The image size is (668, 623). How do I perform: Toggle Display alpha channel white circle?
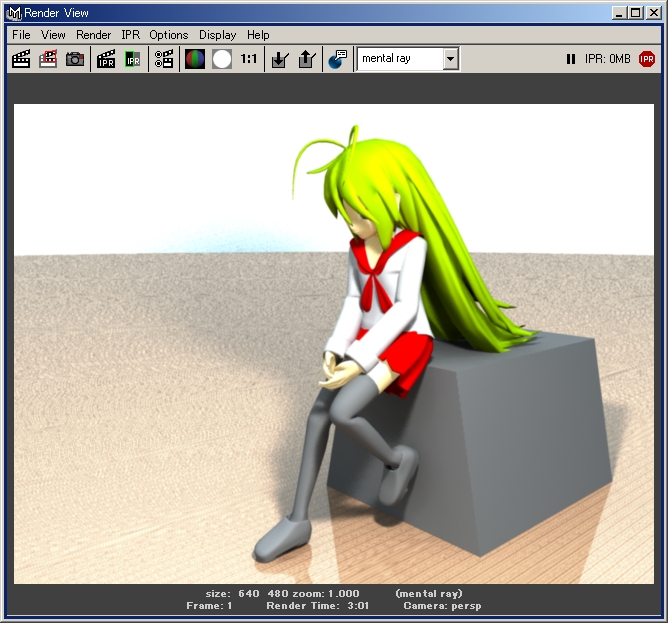[222, 59]
